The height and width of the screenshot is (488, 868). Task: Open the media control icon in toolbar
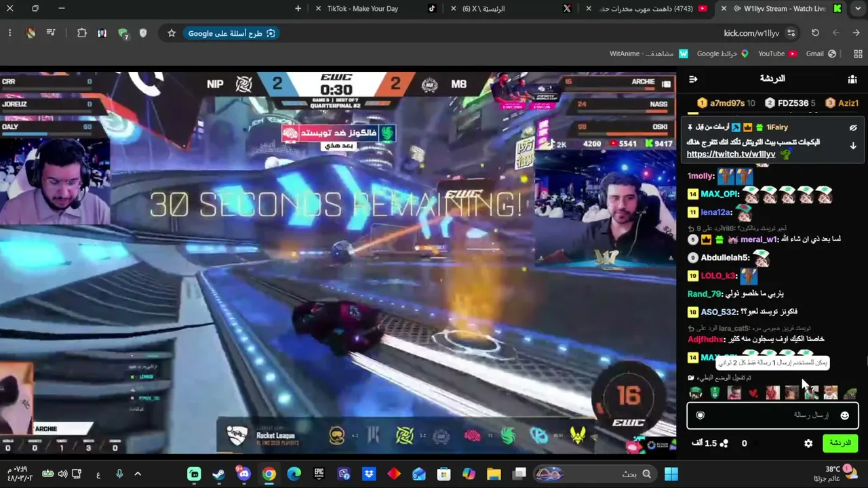(51, 33)
